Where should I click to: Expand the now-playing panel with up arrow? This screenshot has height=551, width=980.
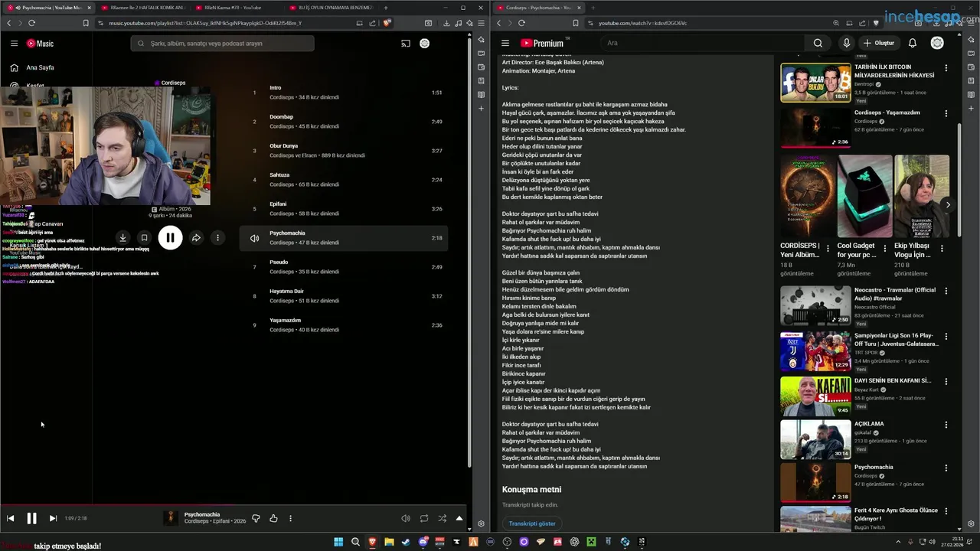click(459, 518)
